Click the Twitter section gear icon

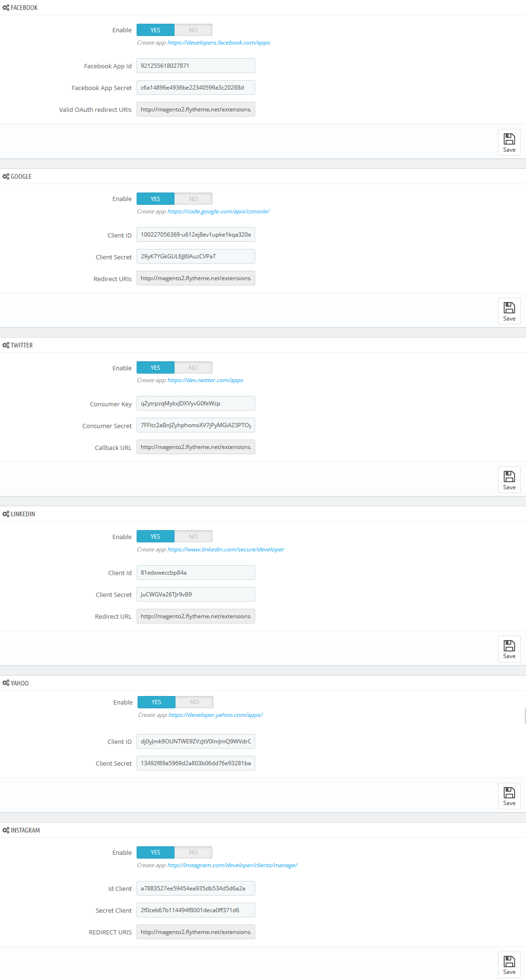coord(6,345)
